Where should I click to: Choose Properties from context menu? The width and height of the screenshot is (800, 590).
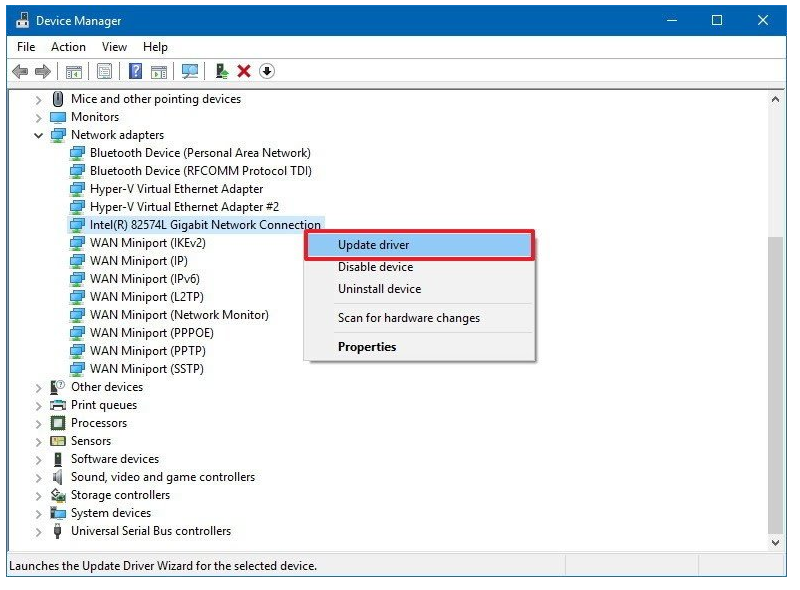[x=419, y=347]
